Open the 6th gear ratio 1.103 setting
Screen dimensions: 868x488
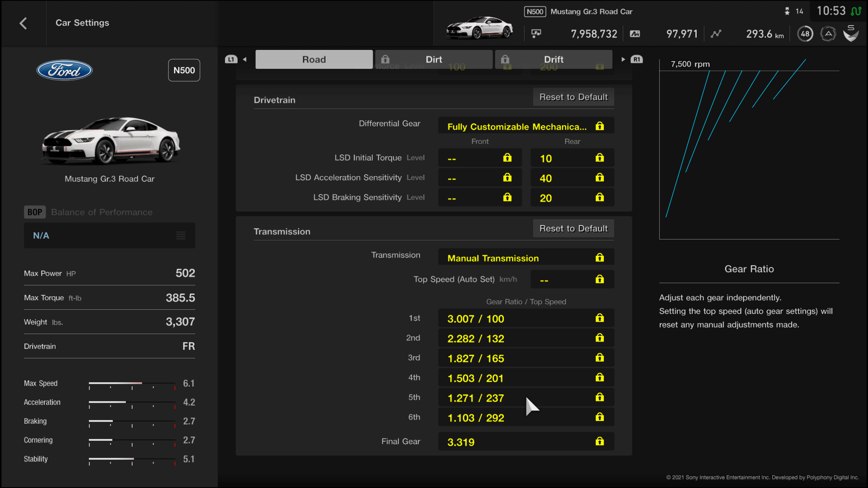point(526,417)
